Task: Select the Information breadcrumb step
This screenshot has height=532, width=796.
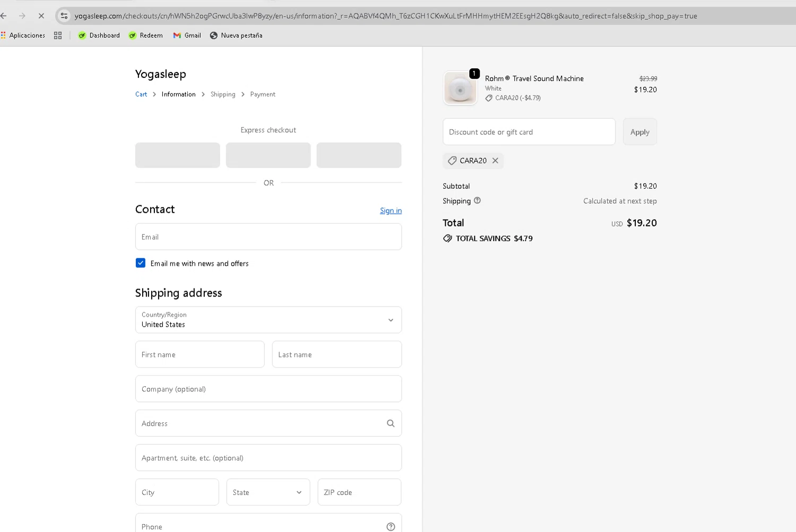Action: pos(178,94)
